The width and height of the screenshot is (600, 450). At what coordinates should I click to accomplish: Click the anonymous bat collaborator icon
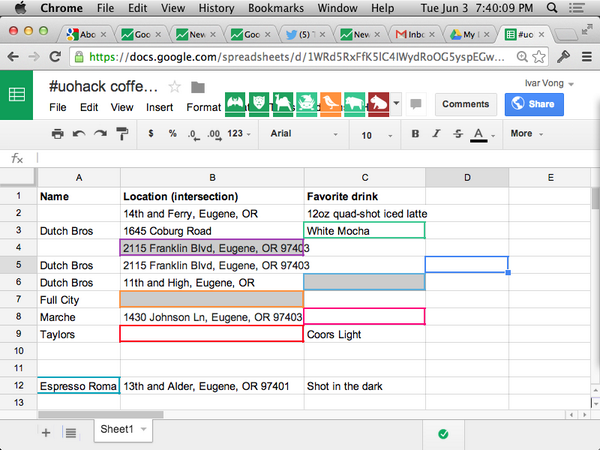coord(235,104)
